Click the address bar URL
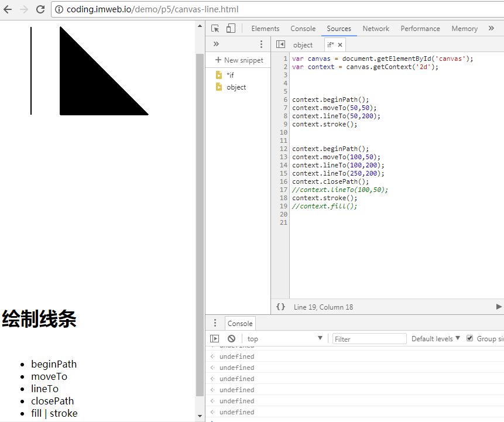The image size is (504, 422). click(x=152, y=9)
